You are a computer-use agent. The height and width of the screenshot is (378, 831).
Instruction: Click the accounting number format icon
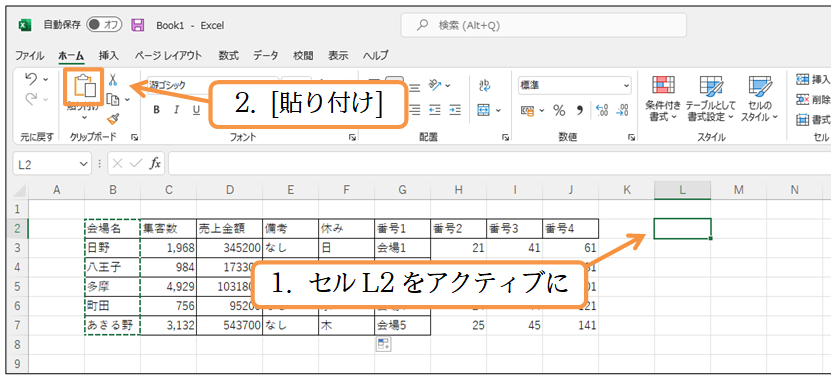527,110
